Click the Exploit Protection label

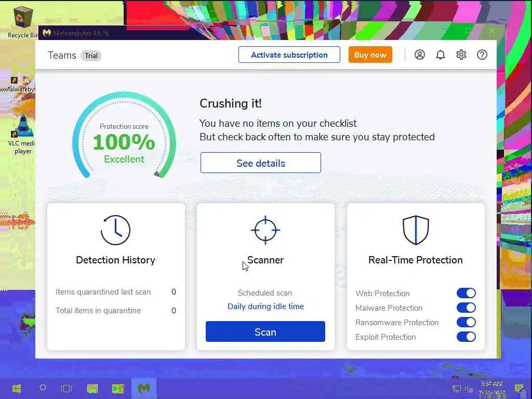(x=385, y=337)
